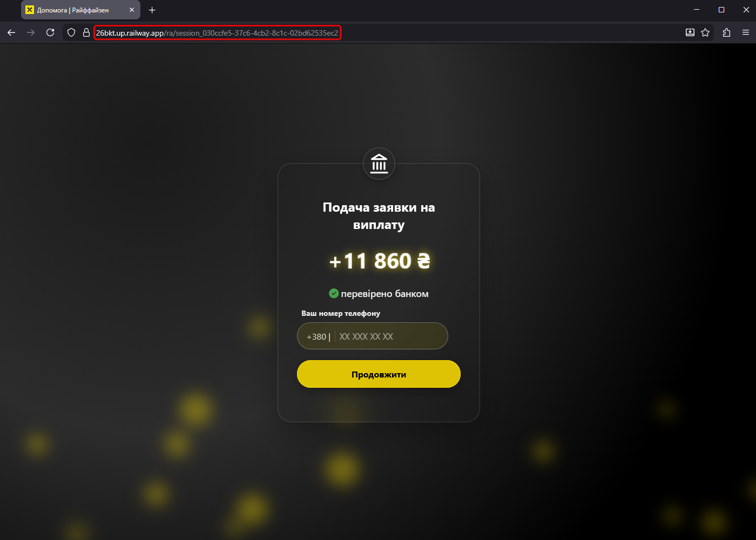Click the railway.app URL address bar
This screenshot has width=756, height=540.
click(217, 33)
